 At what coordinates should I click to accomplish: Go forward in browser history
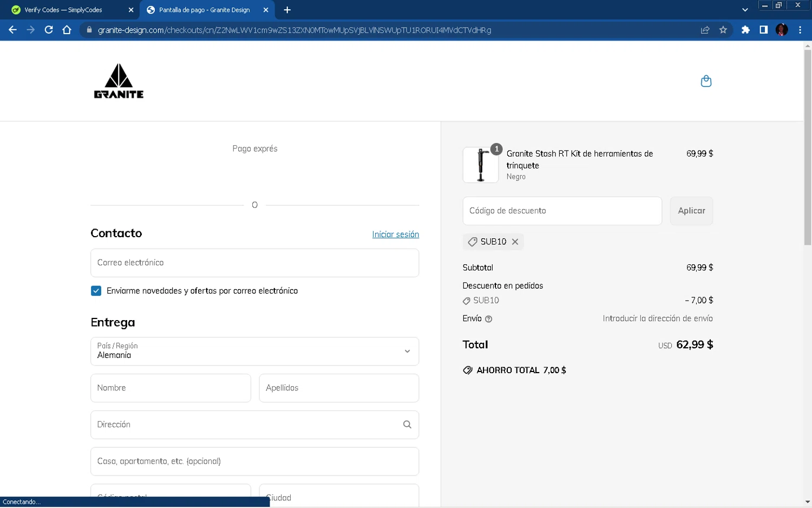pos(31,30)
